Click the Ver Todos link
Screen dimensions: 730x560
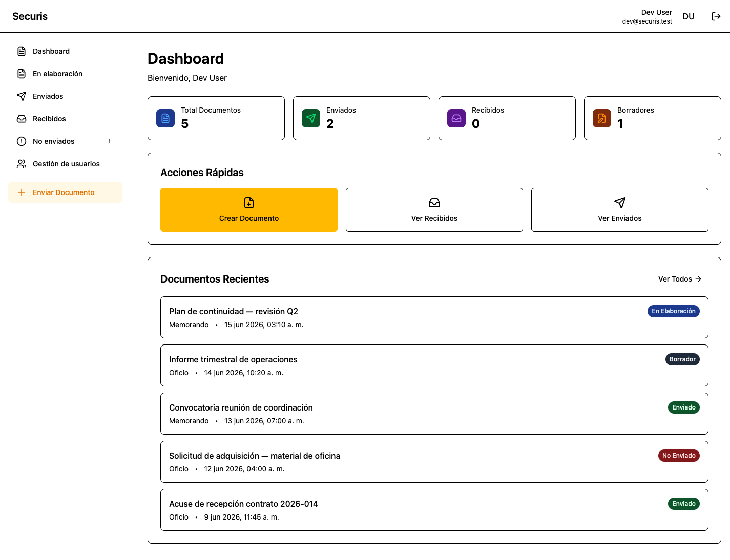click(x=680, y=279)
